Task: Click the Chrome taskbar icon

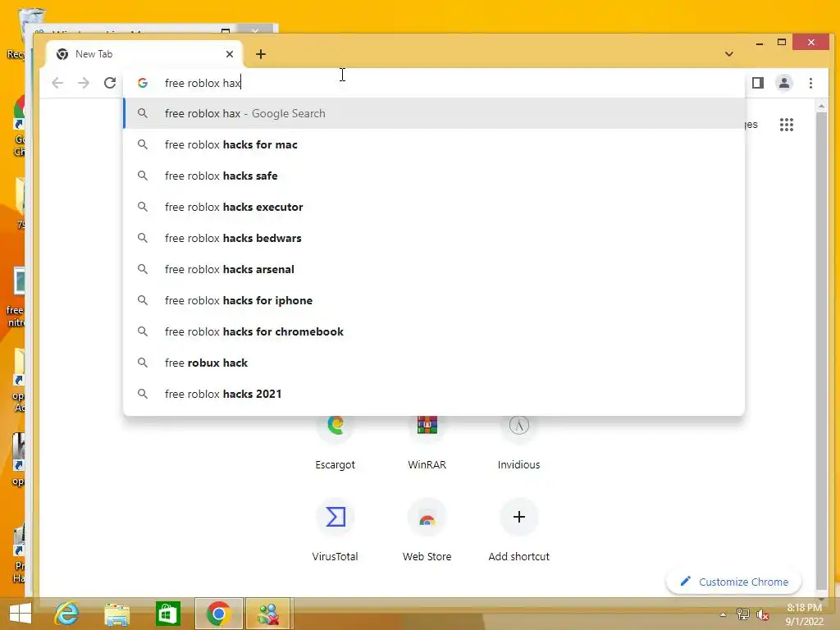Action: [218, 614]
